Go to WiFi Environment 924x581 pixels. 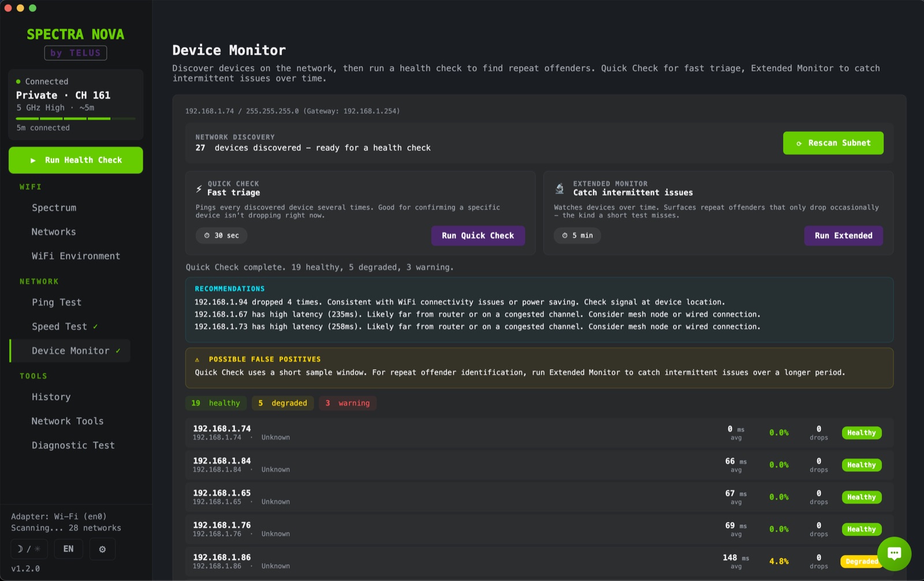[76, 256]
